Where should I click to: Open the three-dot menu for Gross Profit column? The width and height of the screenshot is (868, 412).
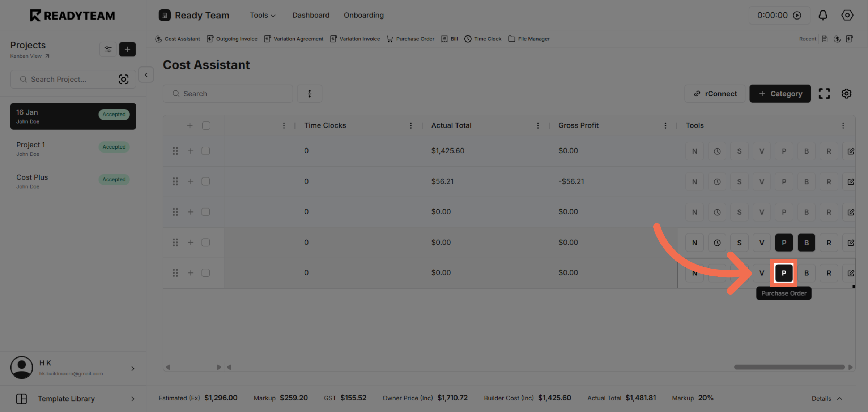665,125
